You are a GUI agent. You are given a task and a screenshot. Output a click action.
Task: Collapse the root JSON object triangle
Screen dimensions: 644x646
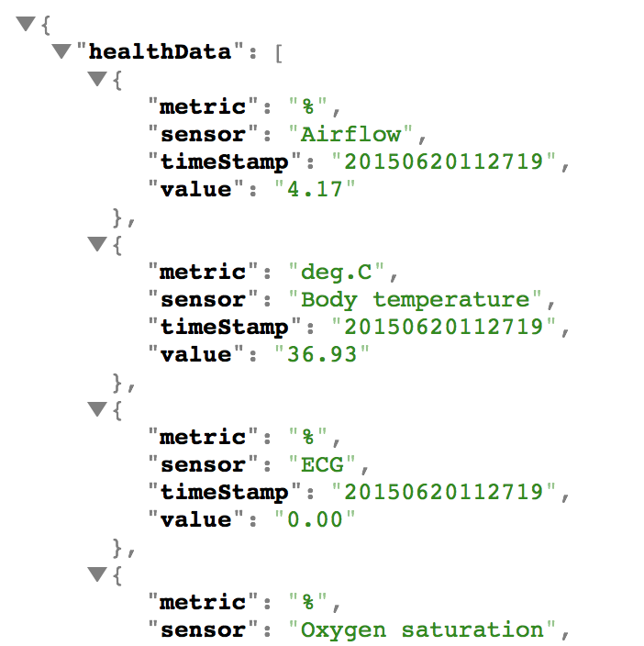pos(26,24)
